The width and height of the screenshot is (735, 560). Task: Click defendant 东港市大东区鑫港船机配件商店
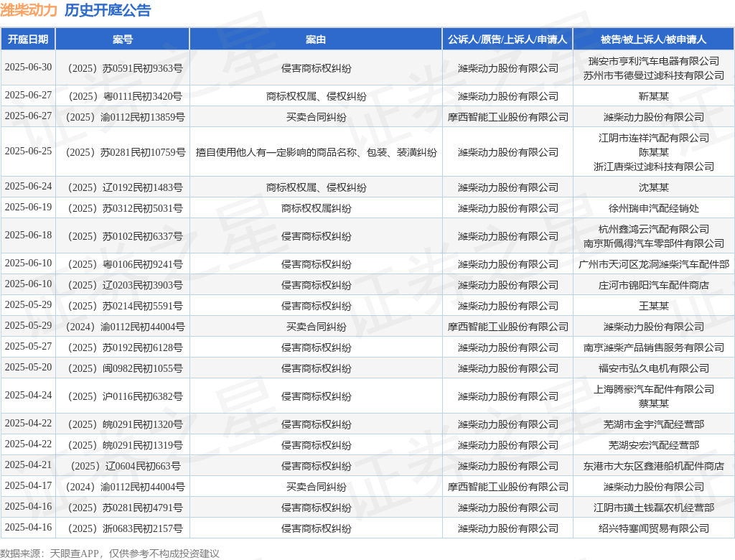click(x=653, y=466)
